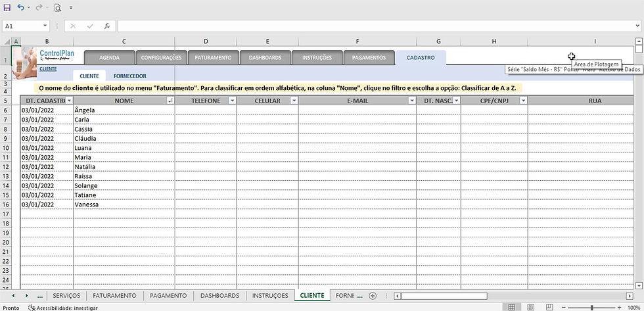Click into the formula bar field
Viewport: 644px width, 311px height.
pos(375,26)
